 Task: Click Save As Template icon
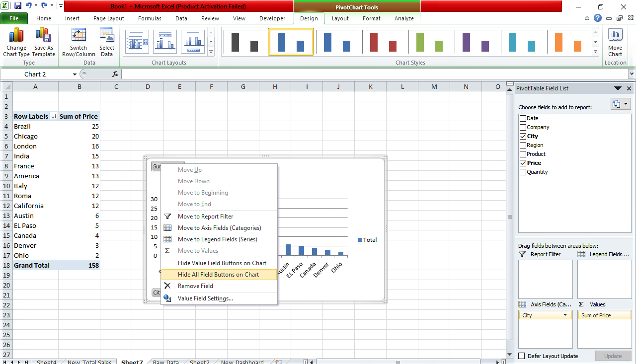43,36
